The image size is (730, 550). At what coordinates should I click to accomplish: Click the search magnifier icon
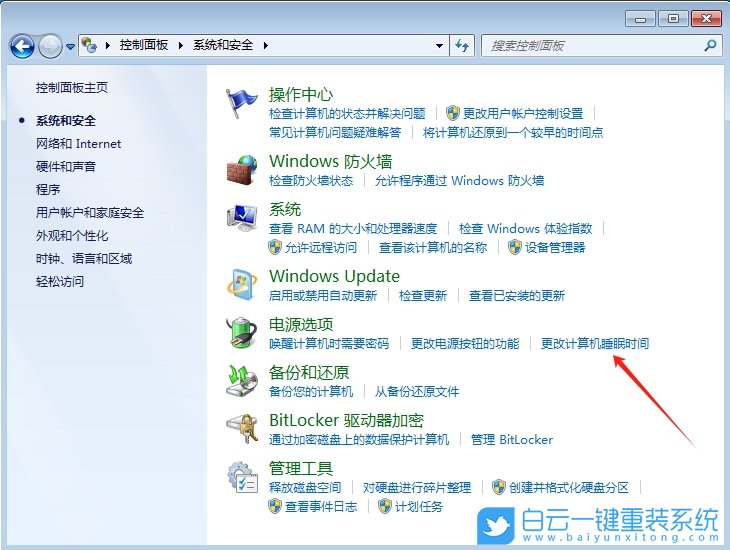point(710,46)
